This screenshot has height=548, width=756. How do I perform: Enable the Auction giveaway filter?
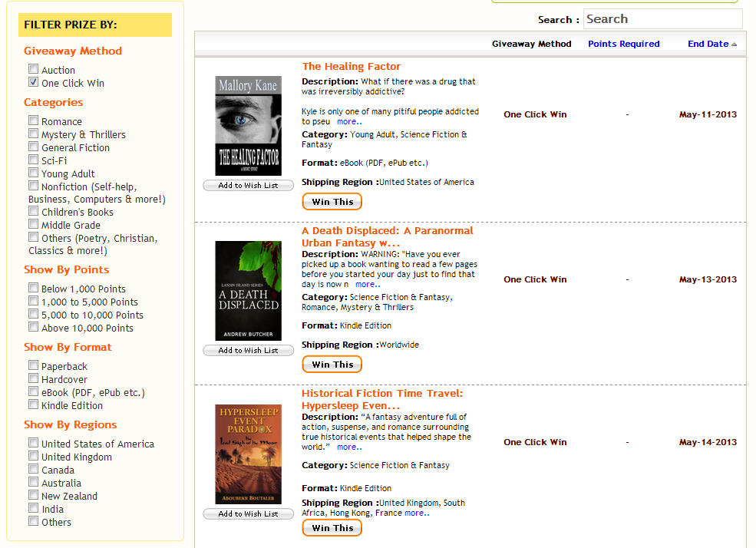pyautogui.click(x=34, y=69)
